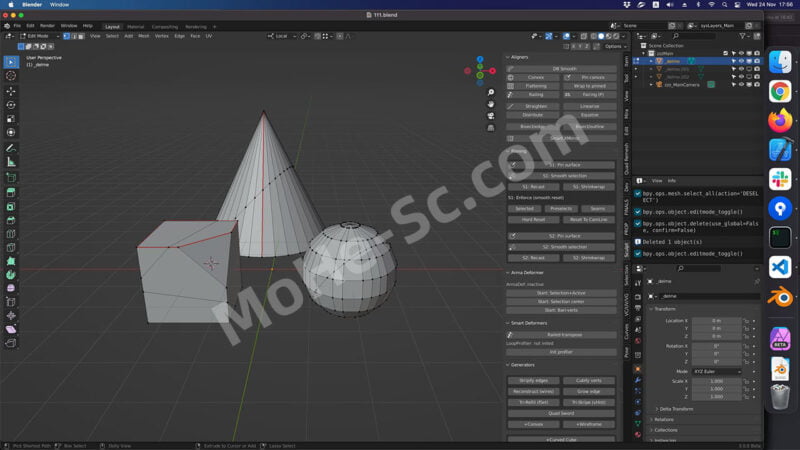The width and height of the screenshot is (800, 450).
Task: Open Slack from the dock
Action: coord(780,180)
